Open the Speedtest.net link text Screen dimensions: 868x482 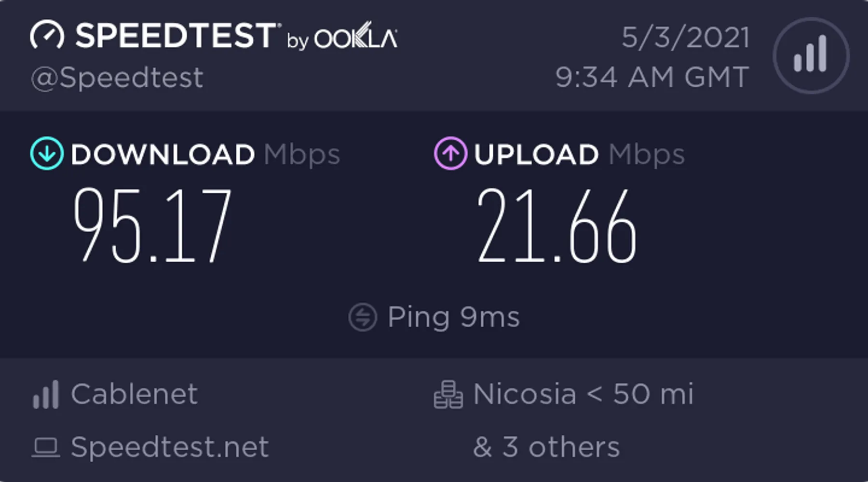click(169, 447)
